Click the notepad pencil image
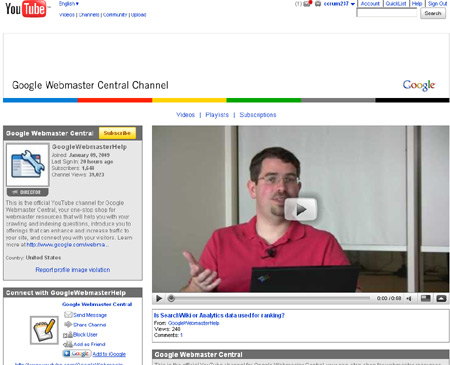Screen dimensions: 450x365 point(44,330)
